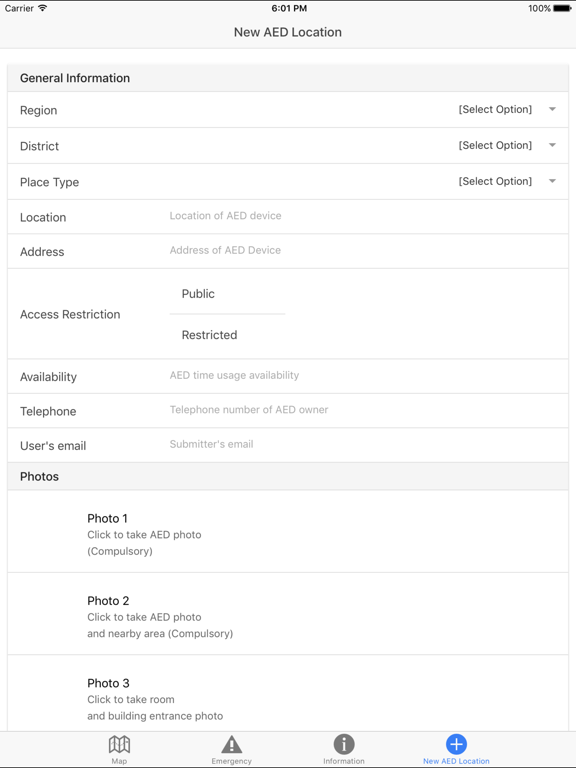Screen dimensions: 576x768
Task: Focus the Telephone number input field
Action: tap(366, 410)
